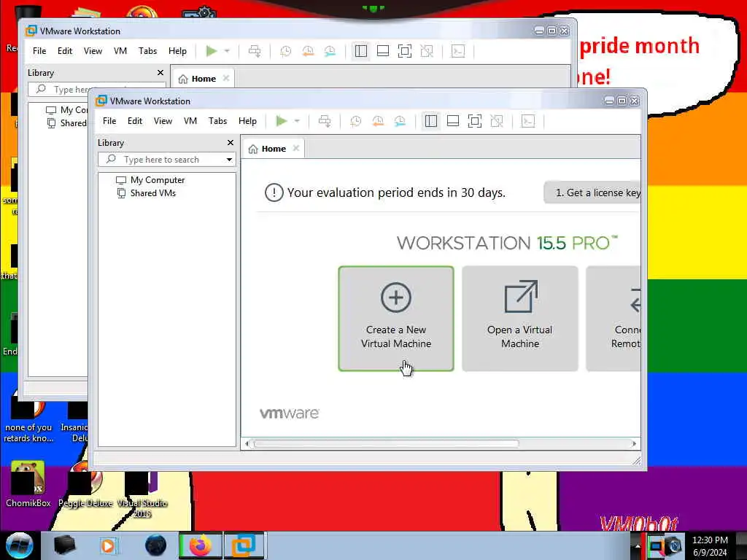This screenshot has height=560, width=747.
Task: Close the Library panel in front window
Action: point(231,142)
